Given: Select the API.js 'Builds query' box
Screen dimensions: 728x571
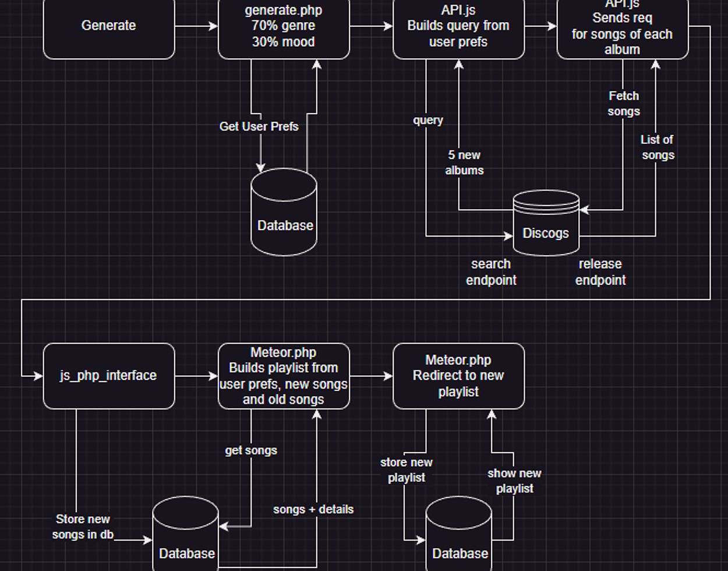Looking at the screenshot, I should tap(458, 26).
